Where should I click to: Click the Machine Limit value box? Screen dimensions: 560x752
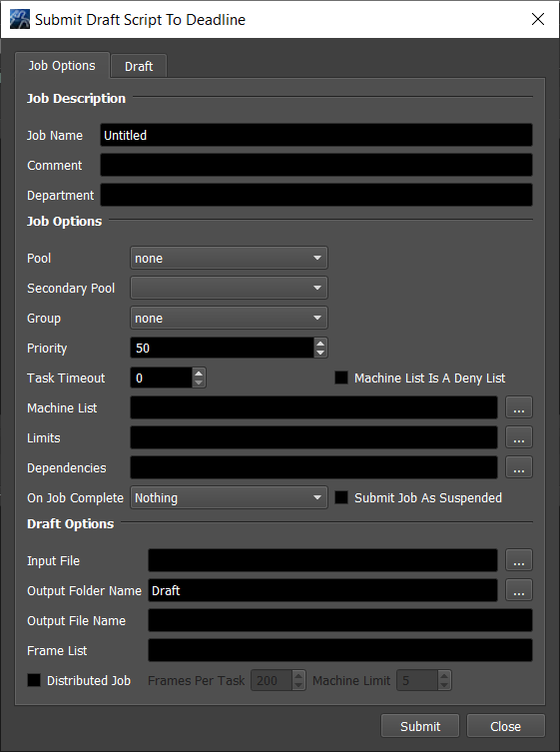point(417,680)
